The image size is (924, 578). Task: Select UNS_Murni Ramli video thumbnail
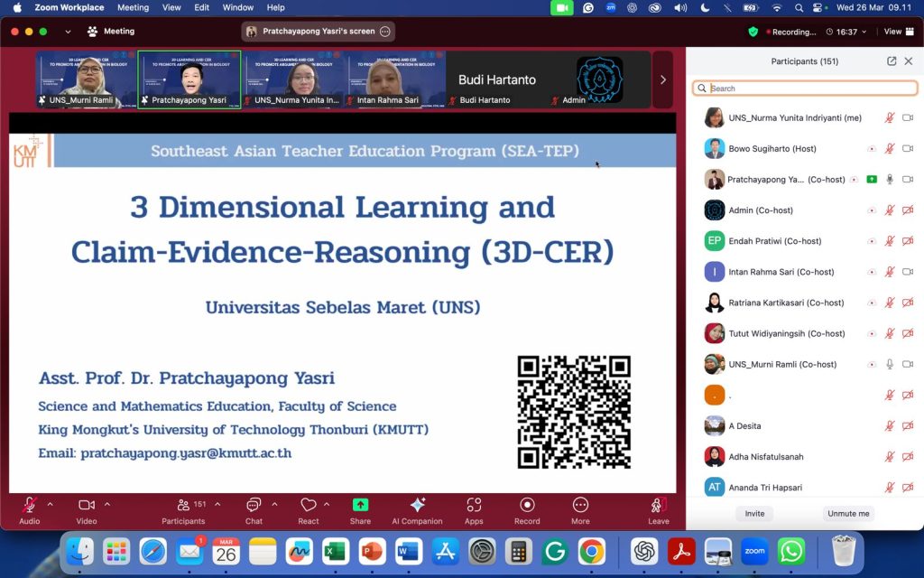click(x=86, y=79)
